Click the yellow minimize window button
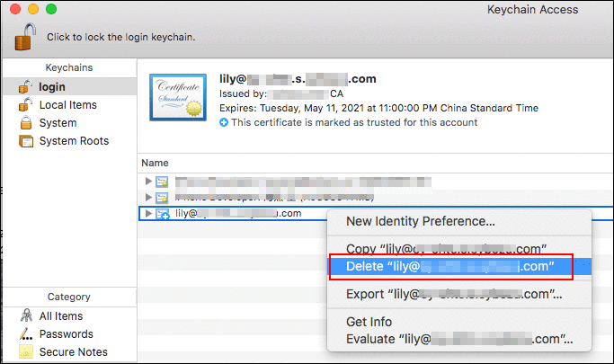The width and height of the screenshot is (614, 364). (x=33, y=9)
